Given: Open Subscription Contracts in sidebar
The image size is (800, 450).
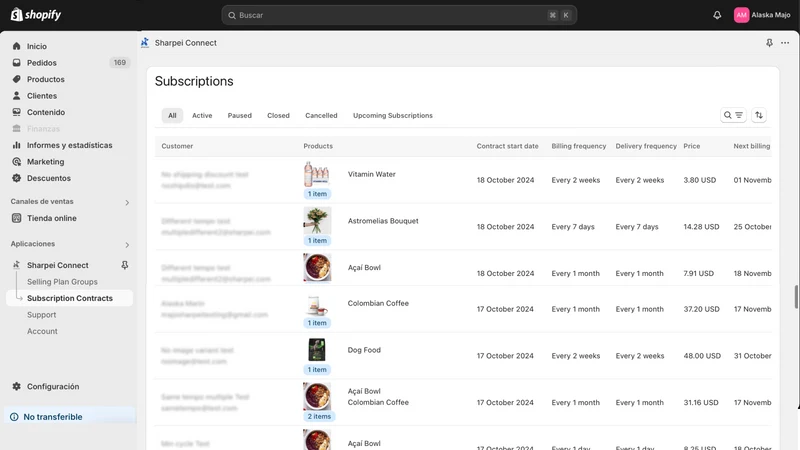Looking at the screenshot, I should click(x=69, y=298).
